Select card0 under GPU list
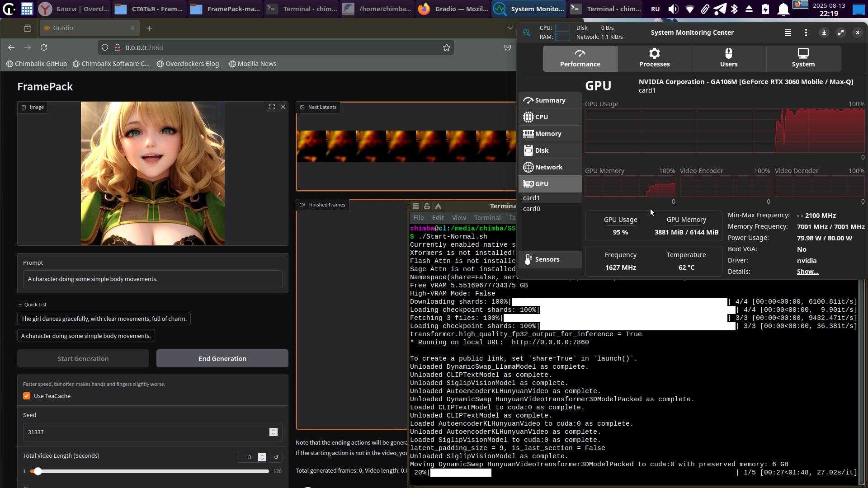Viewport: 868px width, 488px height. 531,209
